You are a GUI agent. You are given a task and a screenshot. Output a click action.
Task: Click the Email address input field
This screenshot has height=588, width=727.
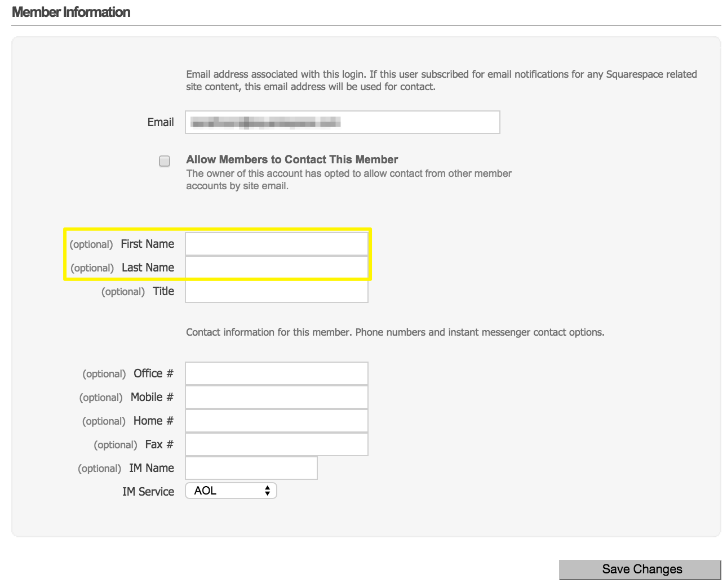pos(342,122)
